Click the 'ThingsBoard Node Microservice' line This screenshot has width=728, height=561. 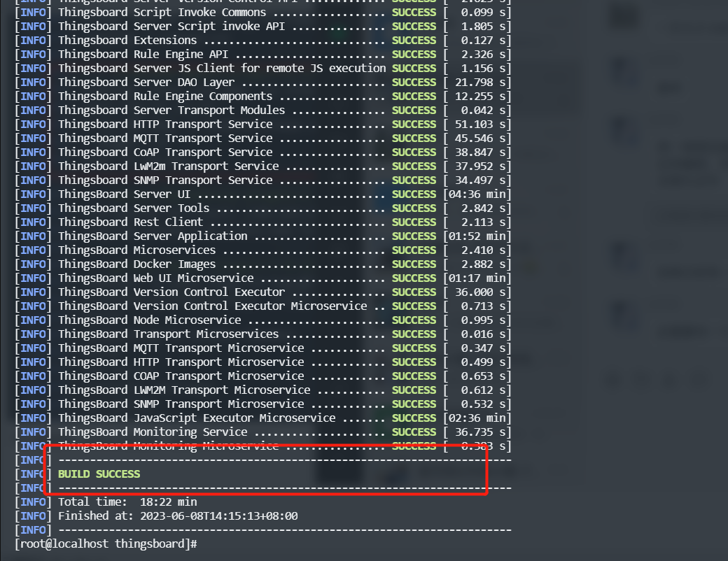tap(262, 320)
